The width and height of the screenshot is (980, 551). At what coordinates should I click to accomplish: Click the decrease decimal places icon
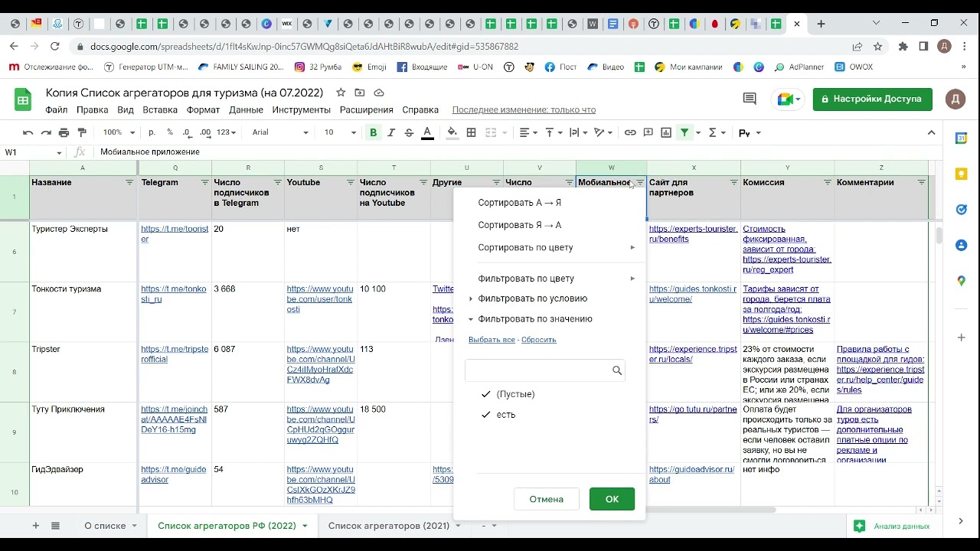(x=187, y=132)
